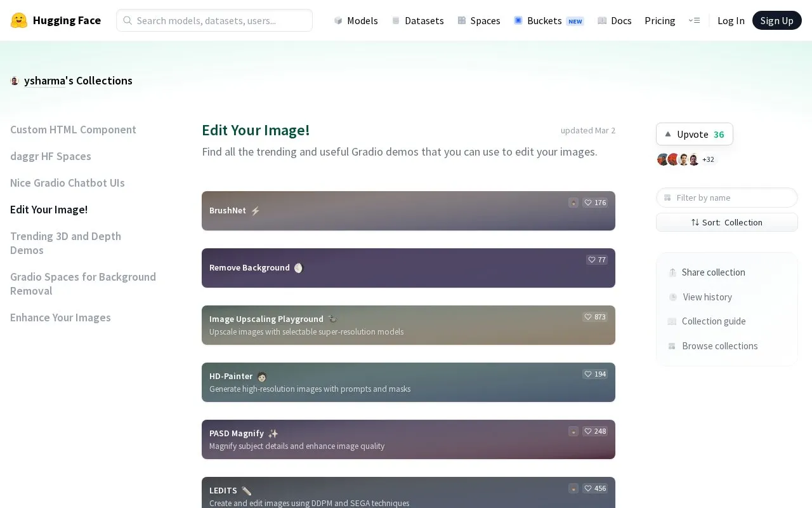Go to the Spaces page
The image size is (812, 508).
pyautogui.click(x=479, y=20)
